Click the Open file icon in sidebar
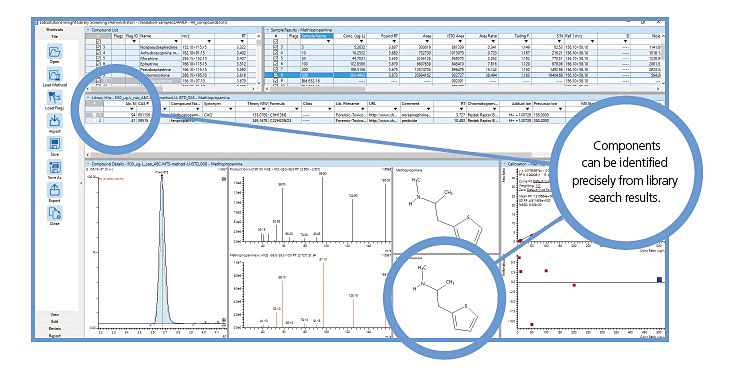 pos(55,51)
